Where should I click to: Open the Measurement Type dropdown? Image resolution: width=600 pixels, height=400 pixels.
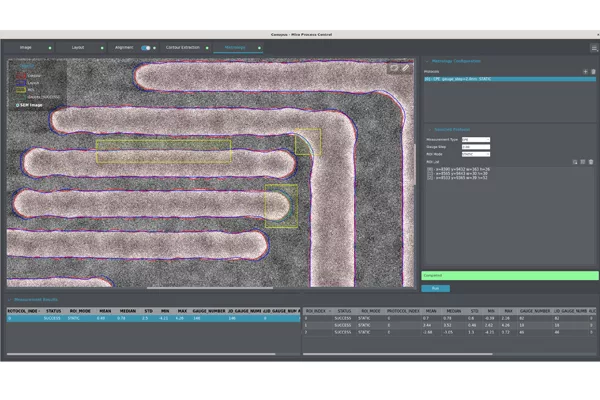[x=475, y=140]
